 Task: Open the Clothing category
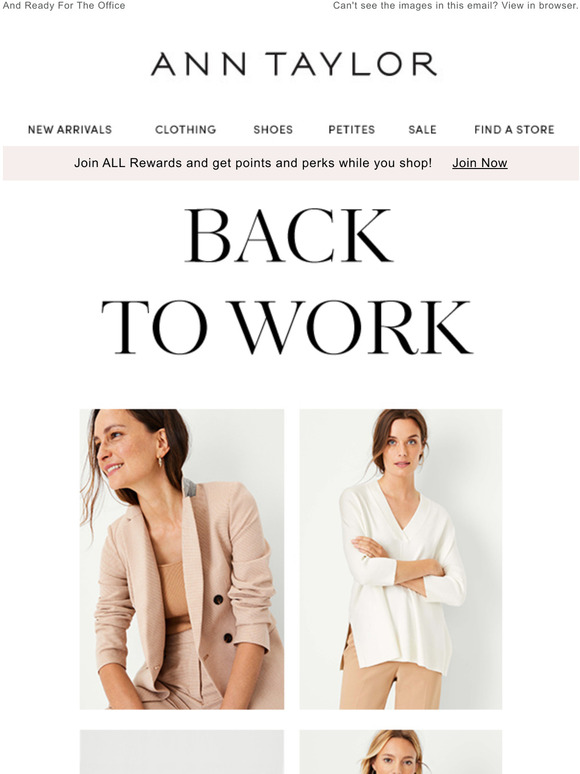click(x=186, y=130)
